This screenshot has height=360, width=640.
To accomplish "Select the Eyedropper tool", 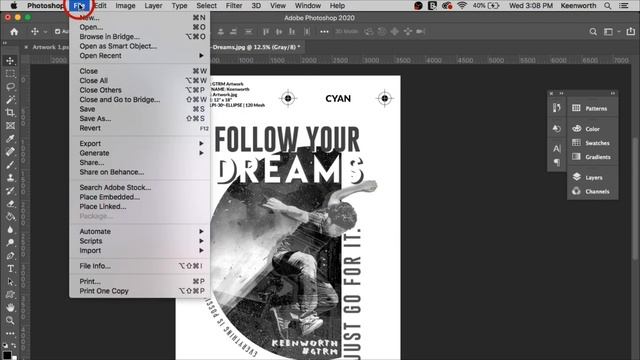I will point(10,139).
